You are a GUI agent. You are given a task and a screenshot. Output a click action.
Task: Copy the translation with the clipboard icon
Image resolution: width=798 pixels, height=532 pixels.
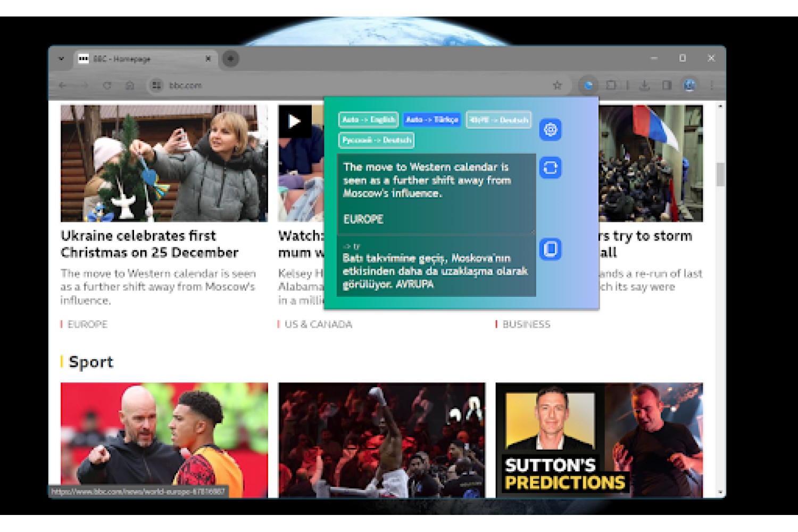click(550, 249)
